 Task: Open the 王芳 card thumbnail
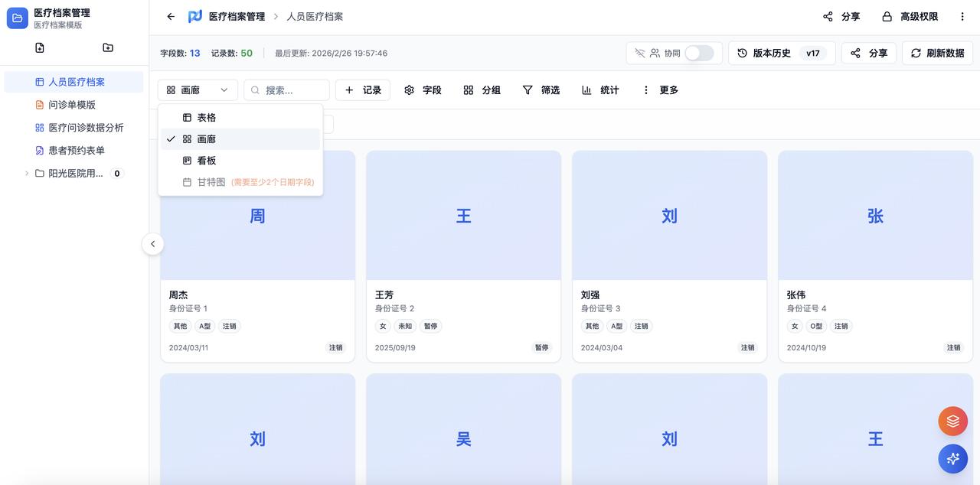tap(463, 216)
